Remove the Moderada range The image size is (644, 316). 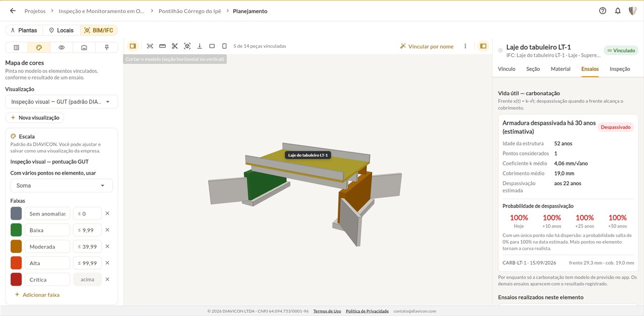click(107, 247)
